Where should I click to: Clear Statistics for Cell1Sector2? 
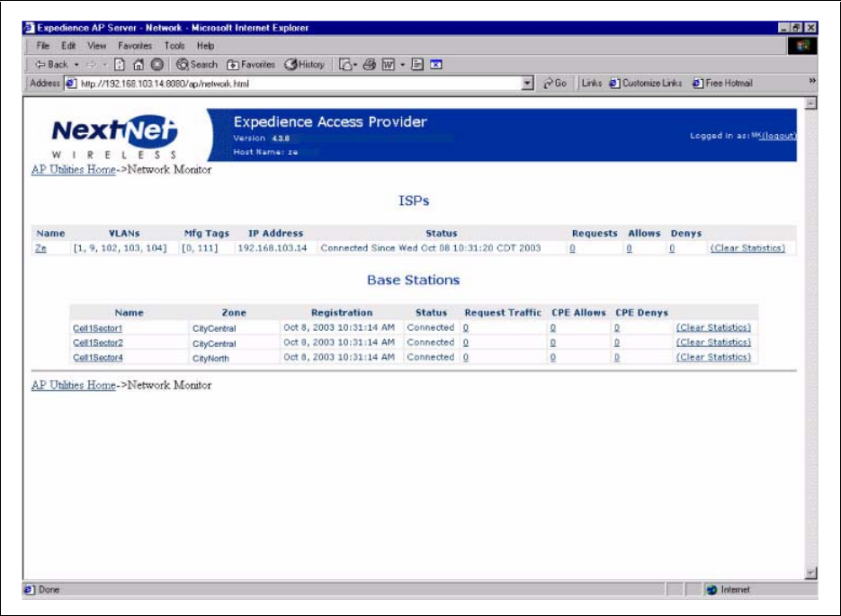coord(713,343)
